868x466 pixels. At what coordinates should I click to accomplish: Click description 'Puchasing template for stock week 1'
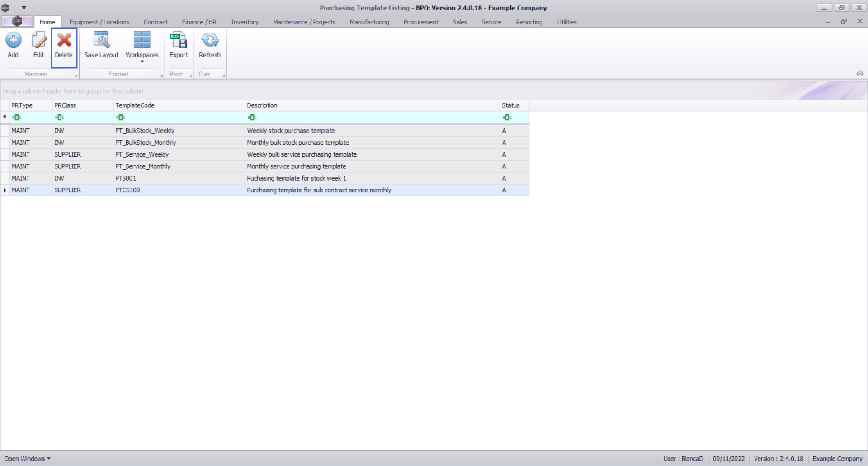coord(297,178)
